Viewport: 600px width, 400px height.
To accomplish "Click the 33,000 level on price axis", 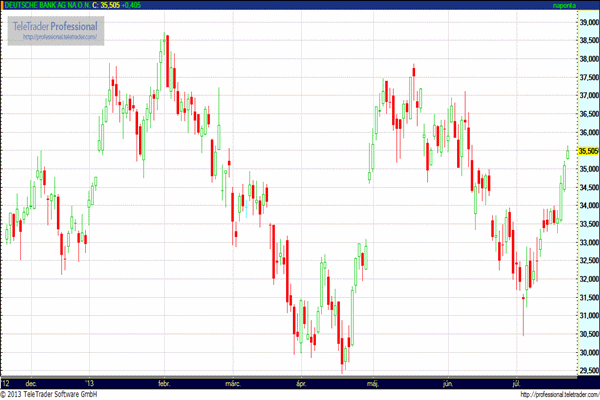I will (586, 243).
